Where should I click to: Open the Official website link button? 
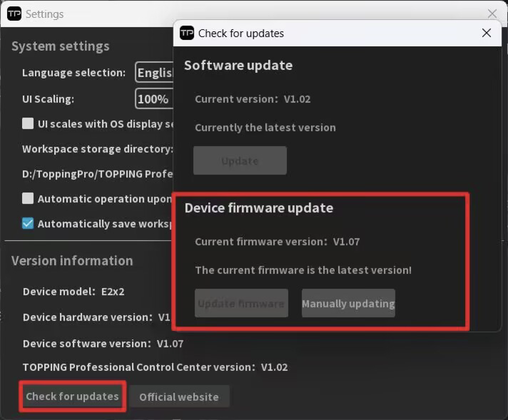pyautogui.click(x=179, y=397)
